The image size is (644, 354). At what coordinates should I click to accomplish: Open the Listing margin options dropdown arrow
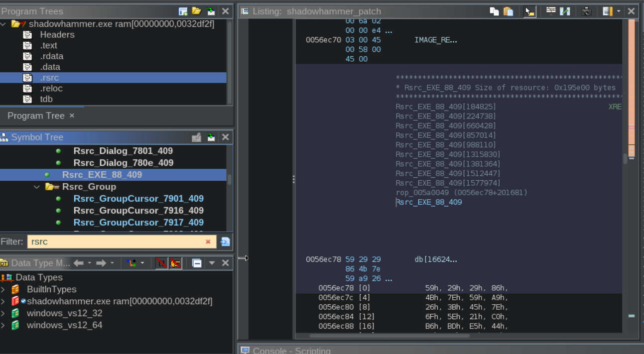tap(619, 11)
